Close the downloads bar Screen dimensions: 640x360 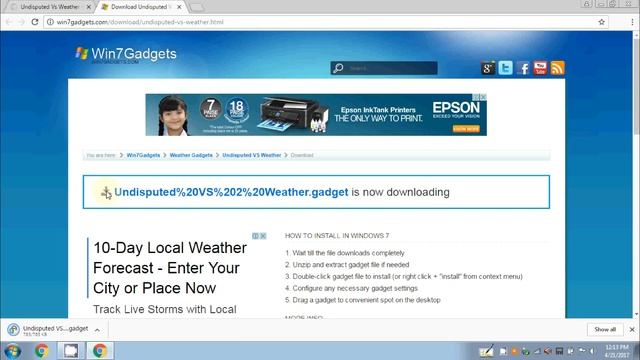pos(632,329)
